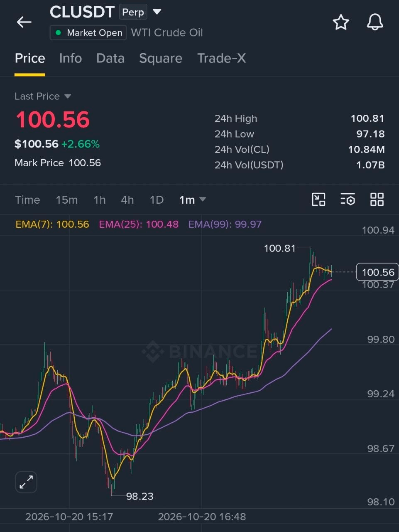Tap the 100.81 high marker on chart
Image resolution: width=399 pixels, height=532 pixels.
[279, 249]
